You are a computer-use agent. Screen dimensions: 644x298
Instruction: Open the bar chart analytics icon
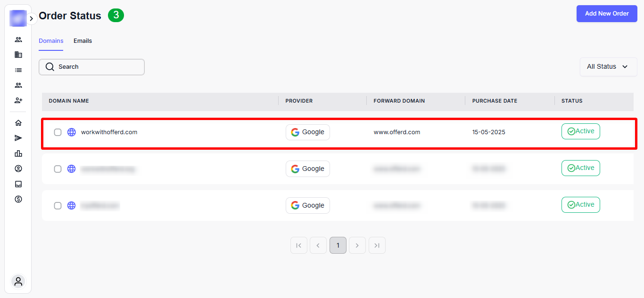18,153
